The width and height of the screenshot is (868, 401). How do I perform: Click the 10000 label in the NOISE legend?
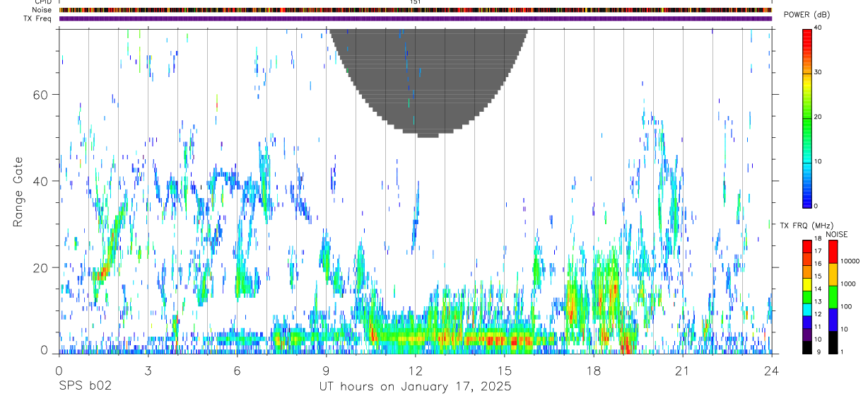(x=849, y=262)
